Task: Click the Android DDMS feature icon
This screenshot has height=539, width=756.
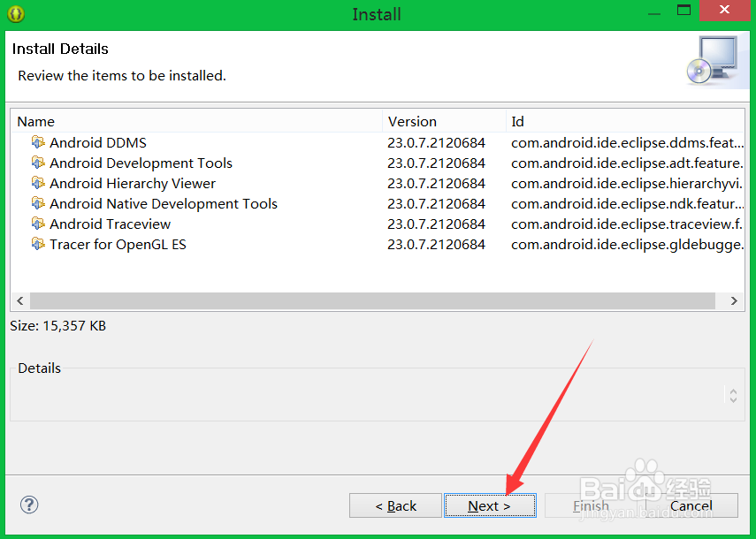Action: point(38,142)
